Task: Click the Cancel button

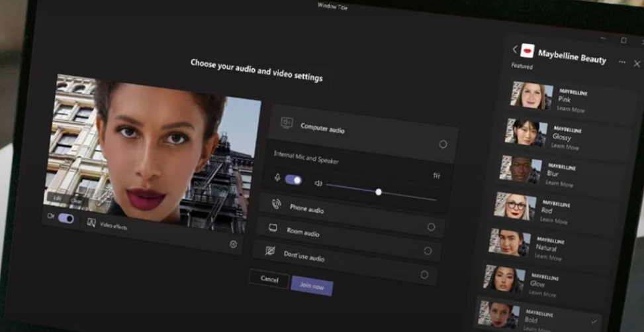Action: (269, 279)
